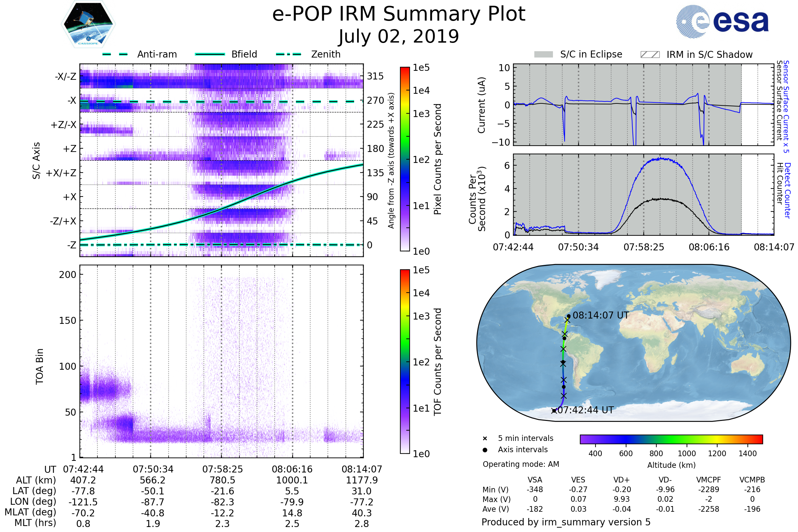Click the e-POP IRM Summary Plot title

tap(399, 14)
